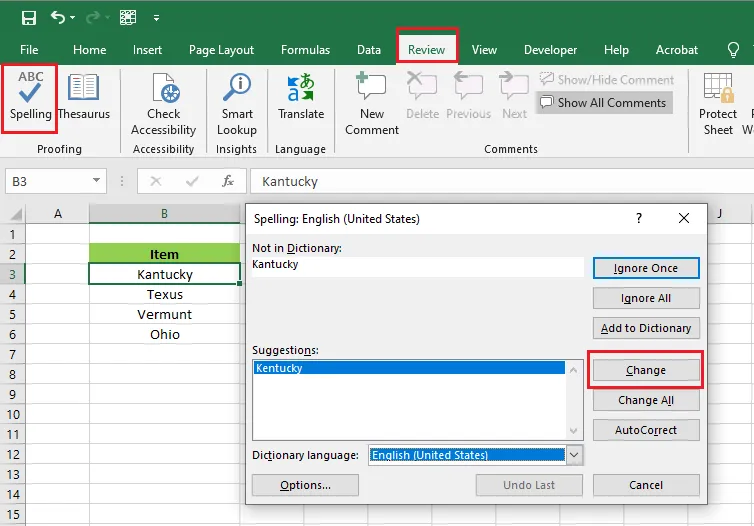Click Add to Dictionary button

pos(646,328)
